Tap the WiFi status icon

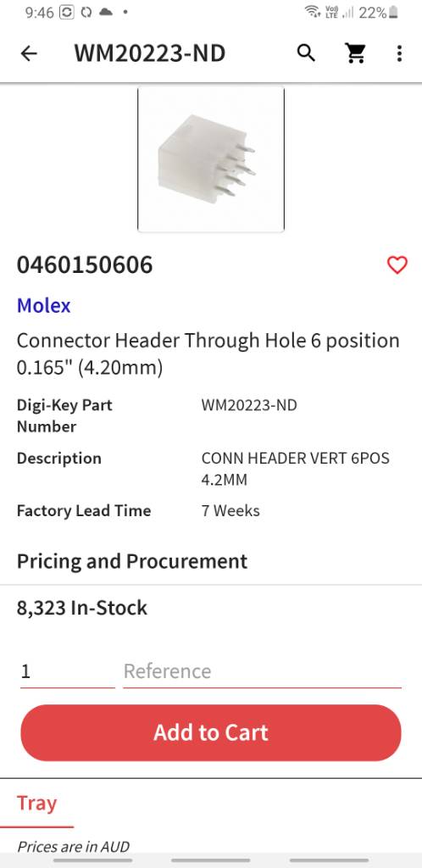[313, 12]
